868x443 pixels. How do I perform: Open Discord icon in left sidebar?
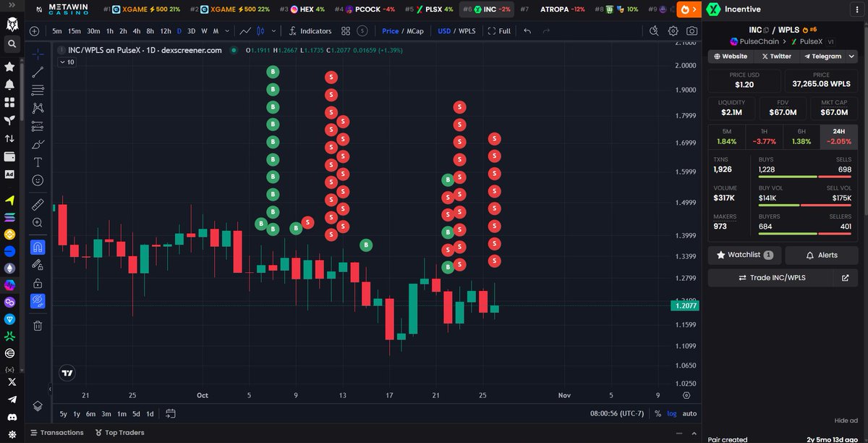[x=11, y=418]
